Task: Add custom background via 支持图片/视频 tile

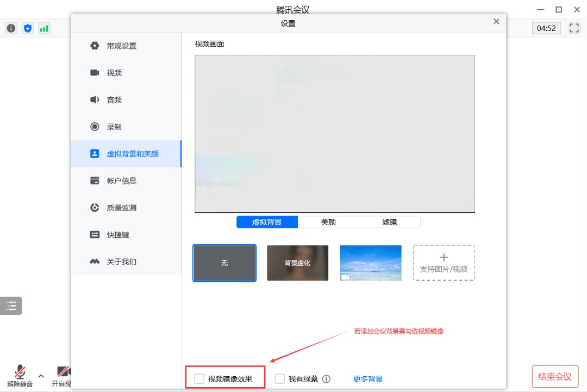Action: [444, 263]
